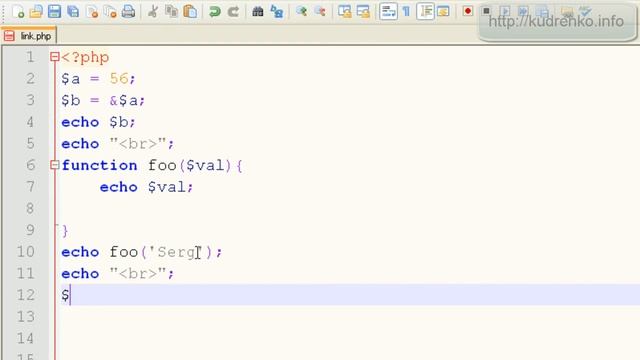The image size is (640, 360).
Task: Collapse the <?php block fold marker
Action: pyautogui.click(x=55, y=57)
